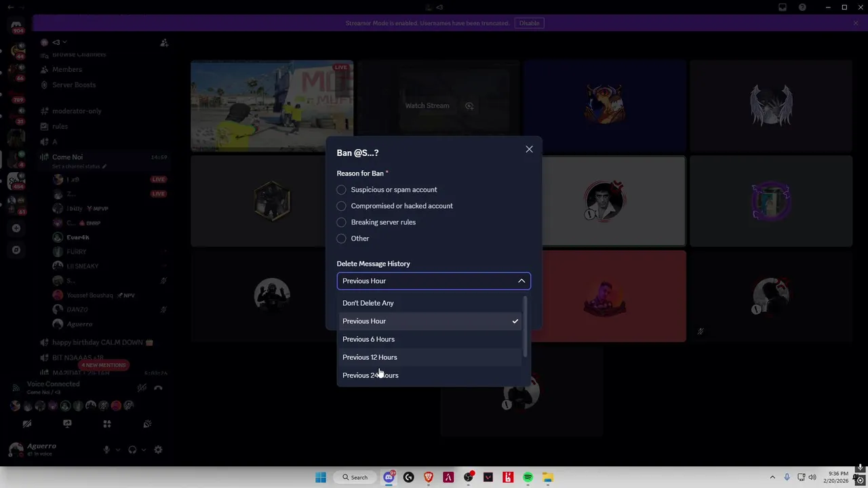This screenshot has height=488, width=868.
Task: Open File Explorer from taskbar
Action: (x=547, y=477)
